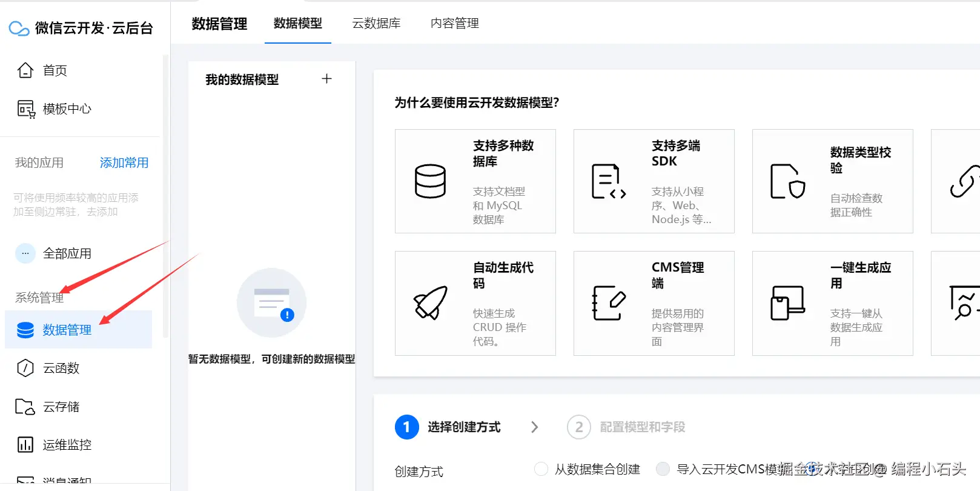This screenshot has height=491, width=980.
Task: Click the CMS管理端 card title
Action: coord(678,275)
